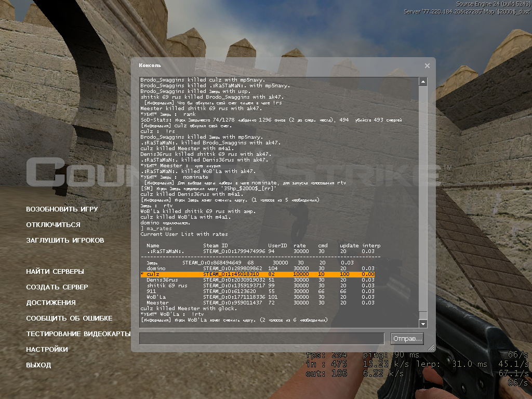Open ЗАГЛУШИТЬ ИГРОКОВ menu option
The height and width of the screenshot is (399, 532).
(65, 241)
